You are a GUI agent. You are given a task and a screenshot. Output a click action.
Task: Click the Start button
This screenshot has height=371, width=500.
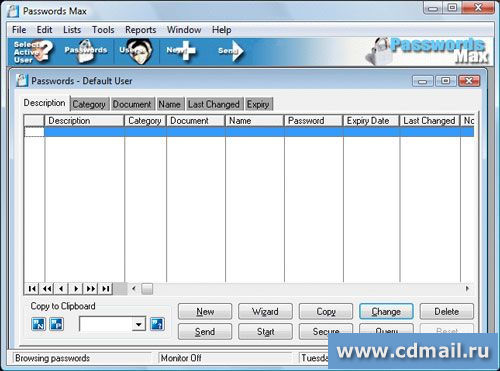tap(265, 331)
